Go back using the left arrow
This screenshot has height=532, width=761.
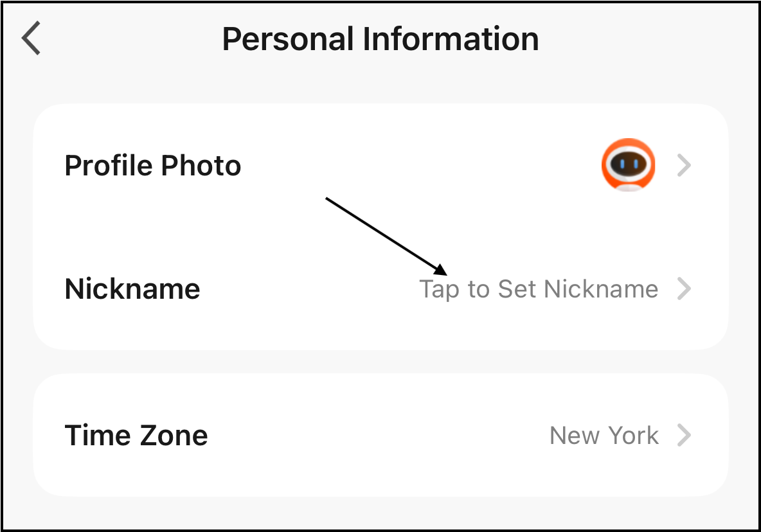[31, 39]
